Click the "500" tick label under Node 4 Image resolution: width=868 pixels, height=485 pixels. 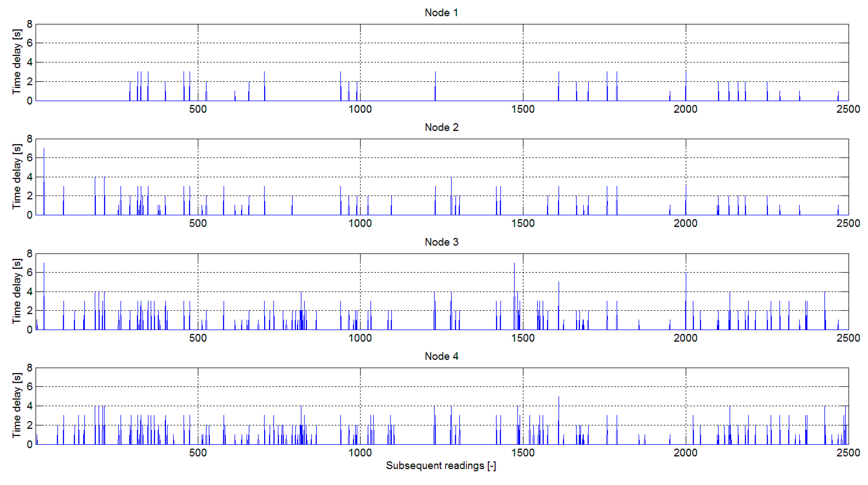click(x=198, y=453)
